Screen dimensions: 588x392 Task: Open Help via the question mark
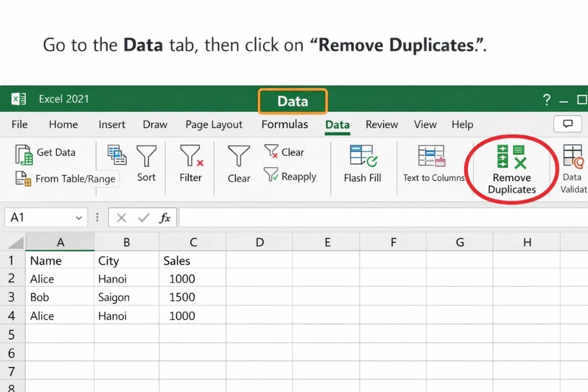(546, 99)
